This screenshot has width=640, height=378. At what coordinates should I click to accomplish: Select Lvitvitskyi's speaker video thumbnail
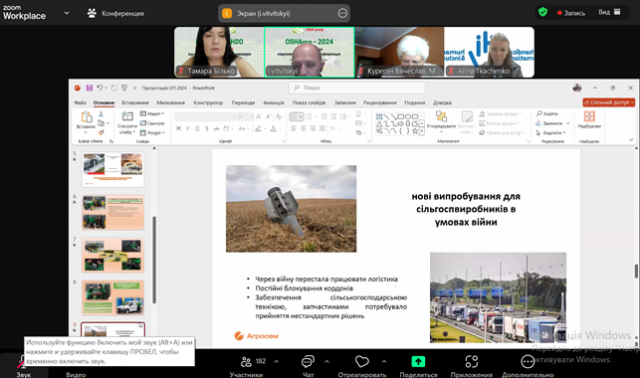(309, 52)
